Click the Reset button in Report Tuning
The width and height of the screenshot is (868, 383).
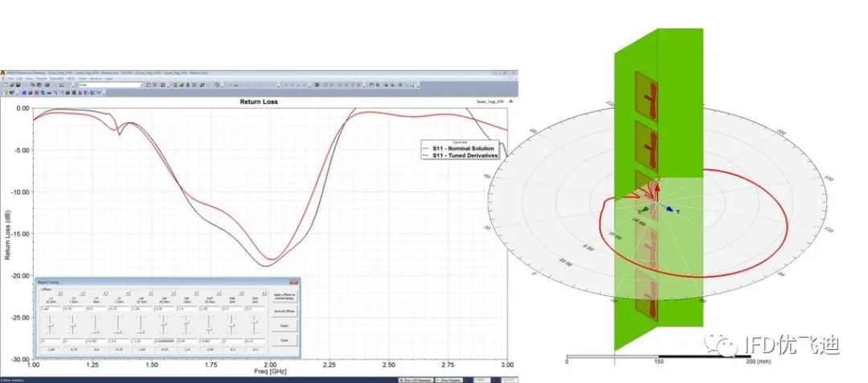285,325
